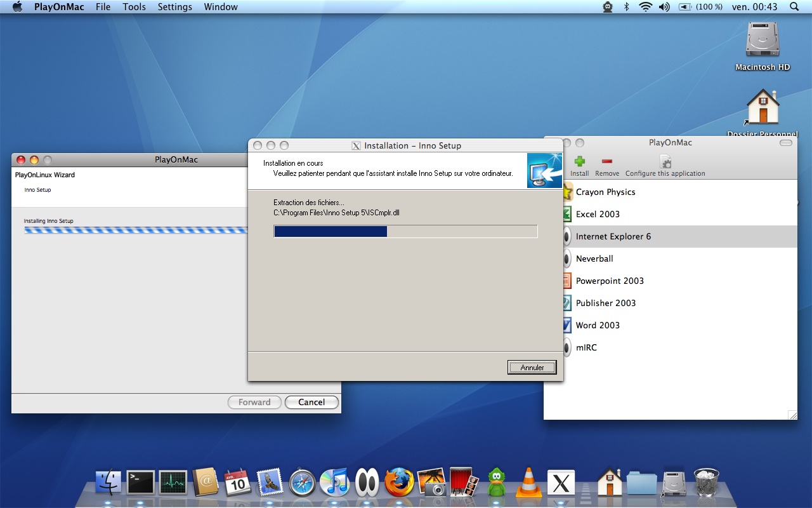Screen dimensions: 812x508
Task: Click the Install toolbar icon in PlayOnMac
Action: click(579, 166)
